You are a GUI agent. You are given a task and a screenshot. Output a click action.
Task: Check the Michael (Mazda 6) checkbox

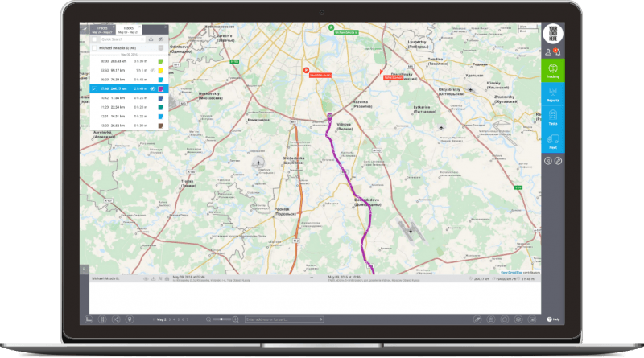pyautogui.click(x=94, y=48)
